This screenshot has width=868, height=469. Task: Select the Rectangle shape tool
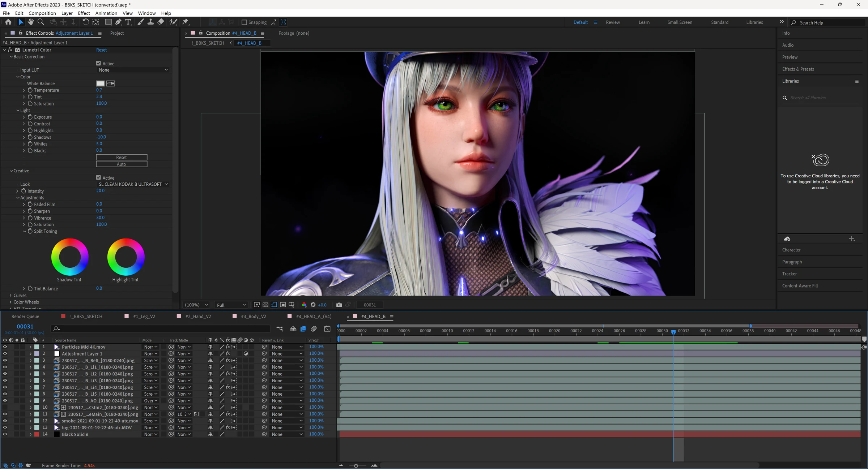tap(108, 22)
